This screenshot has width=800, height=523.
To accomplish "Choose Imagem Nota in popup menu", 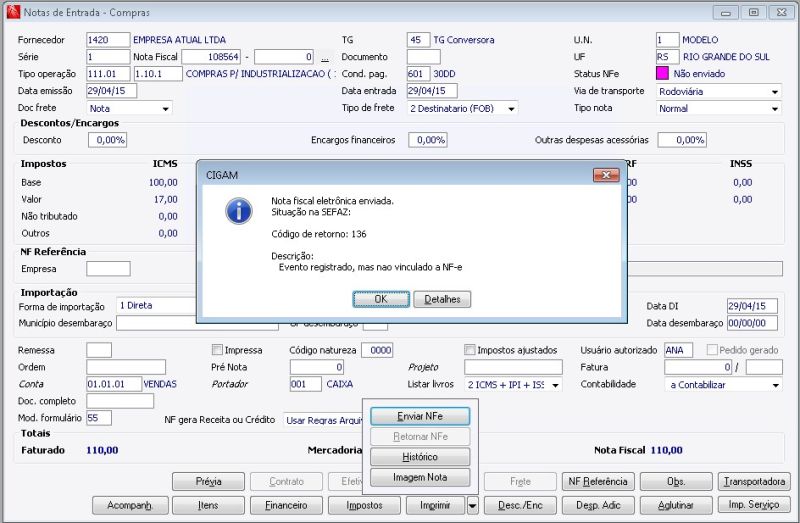I will 420,478.
